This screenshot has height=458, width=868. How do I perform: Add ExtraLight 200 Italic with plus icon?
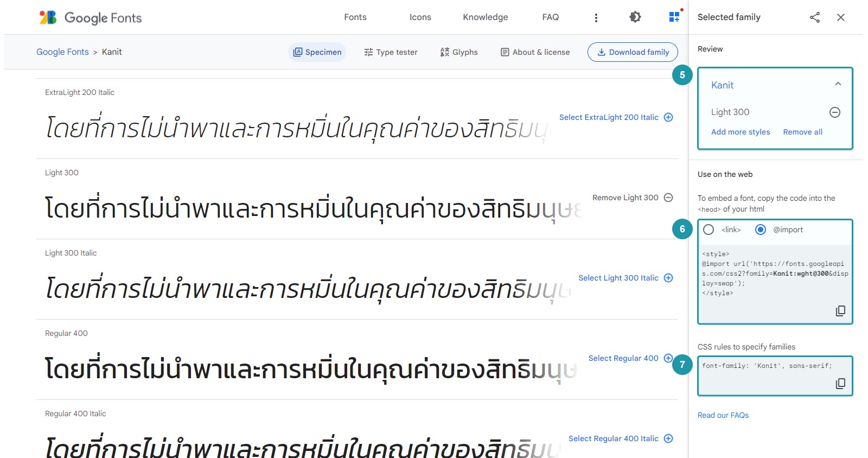tap(668, 117)
